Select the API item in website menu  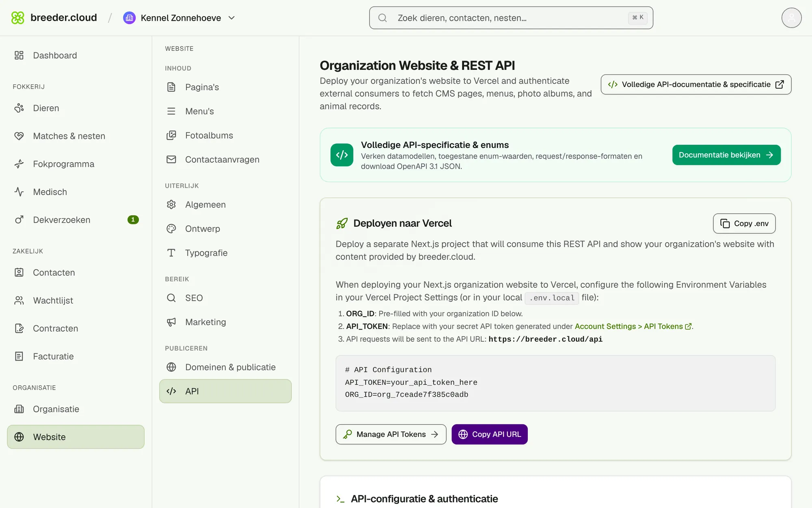225,391
